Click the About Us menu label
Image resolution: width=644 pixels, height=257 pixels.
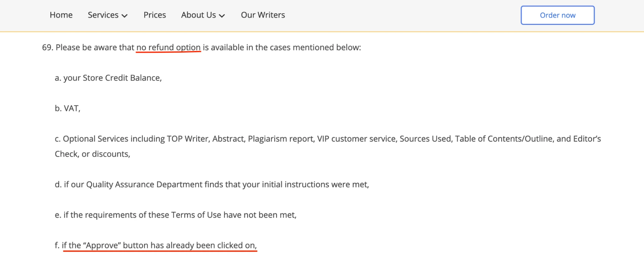tap(198, 15)
